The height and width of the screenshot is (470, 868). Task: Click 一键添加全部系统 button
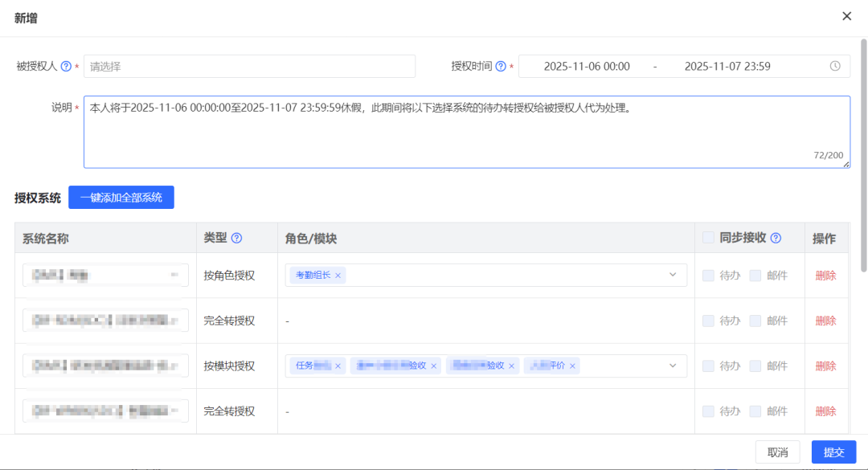coord(121,198)
